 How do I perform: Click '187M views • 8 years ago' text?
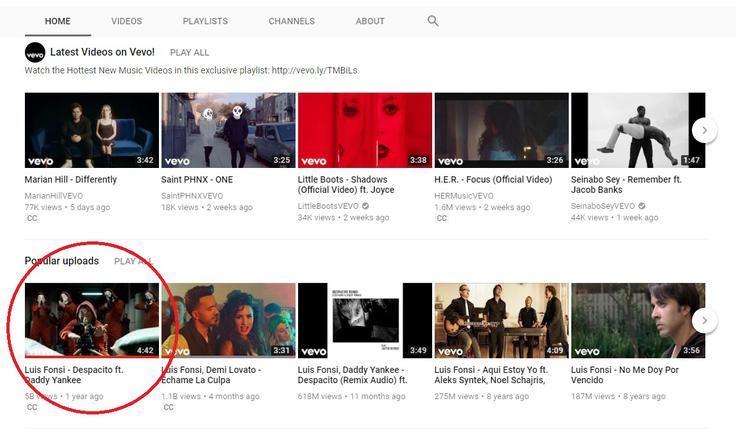[x=618, y=396]
